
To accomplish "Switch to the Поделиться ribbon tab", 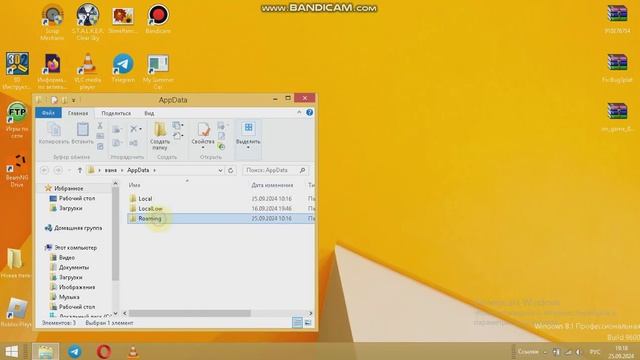I will pos(116,113).
